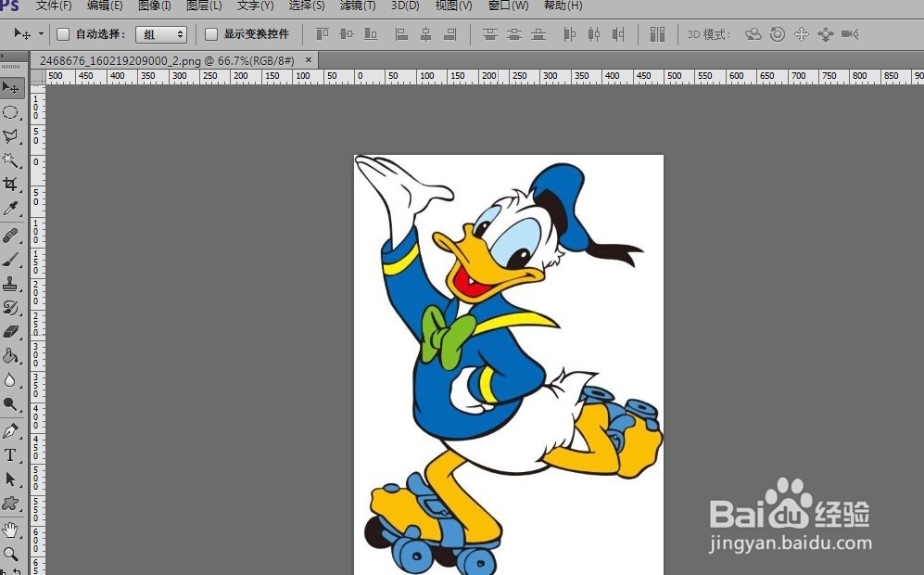The width and height of the screenshot is (924, 575).
Task: Click Distribute Vertical Centers icon
Action: click(x=513, y=34)
